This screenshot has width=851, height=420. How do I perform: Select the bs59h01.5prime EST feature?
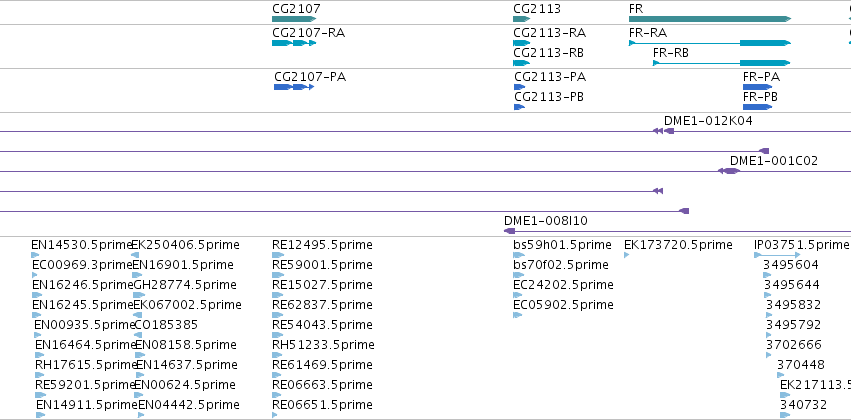(519, 255)
